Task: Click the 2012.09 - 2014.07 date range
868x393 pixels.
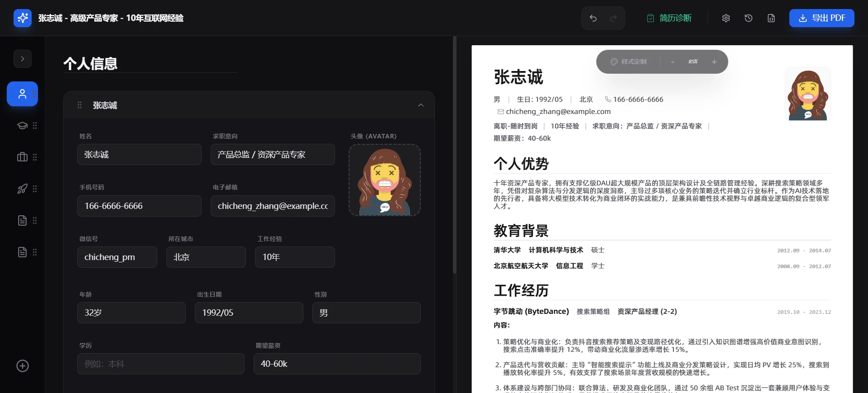Action: [x=804, y=251]
